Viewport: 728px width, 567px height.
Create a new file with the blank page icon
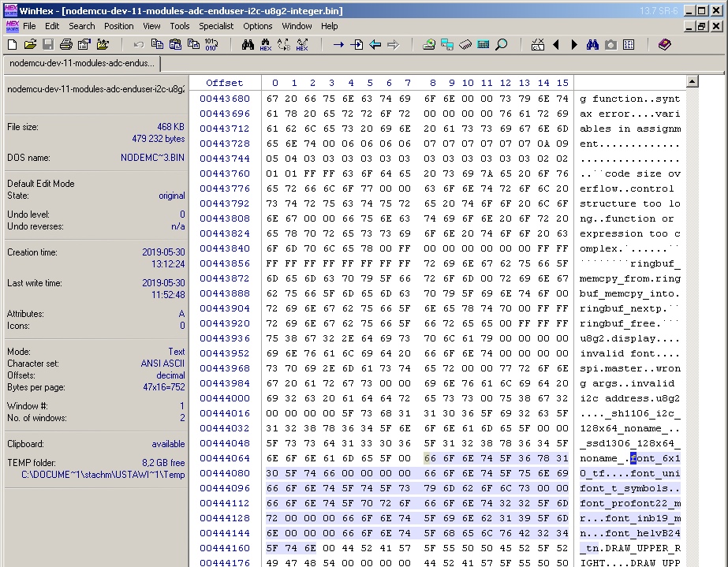[x=11, y=45]
